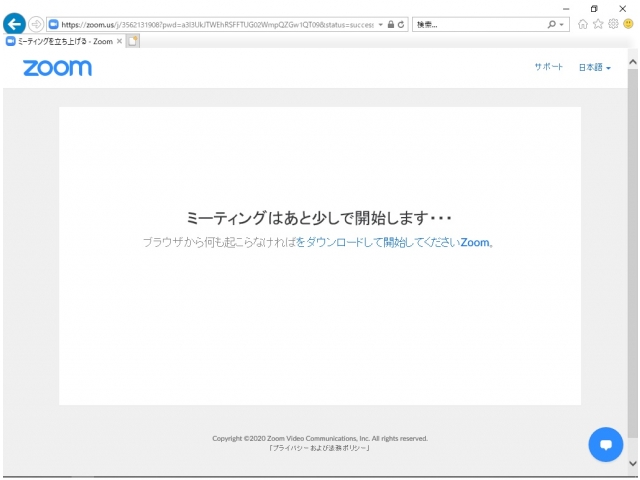Click the refresh page icon

coord(401,24)
